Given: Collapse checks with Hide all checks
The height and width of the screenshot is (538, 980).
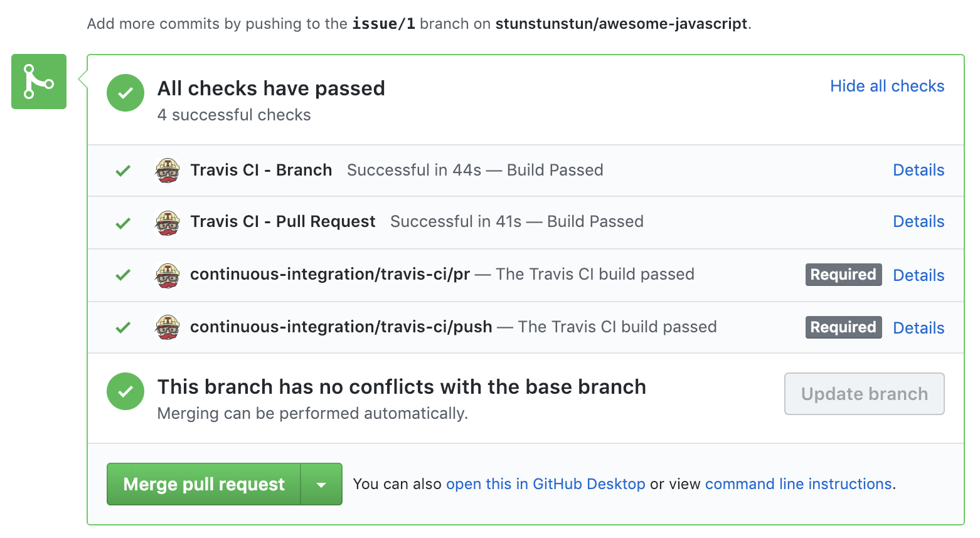Looking at the screenshot, I should (x=887, y=86).
